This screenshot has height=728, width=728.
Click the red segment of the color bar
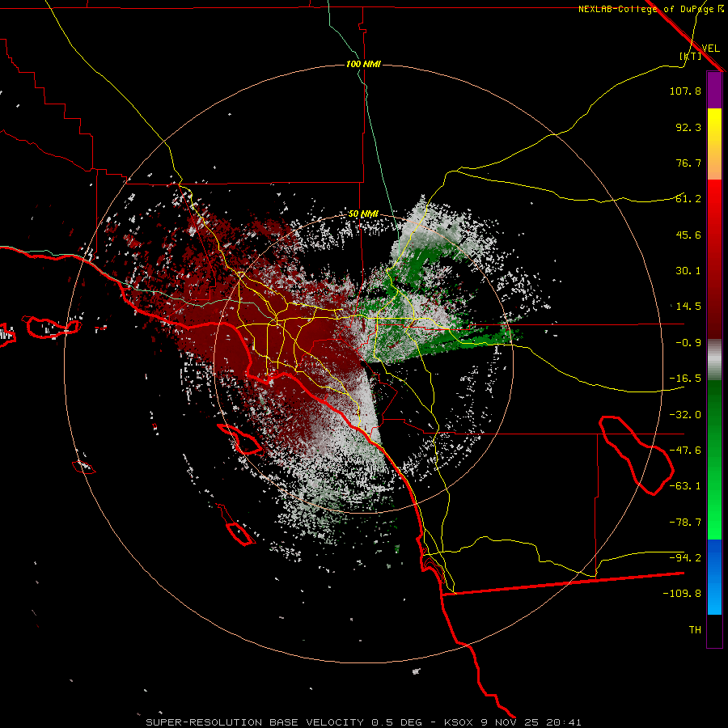714,259
